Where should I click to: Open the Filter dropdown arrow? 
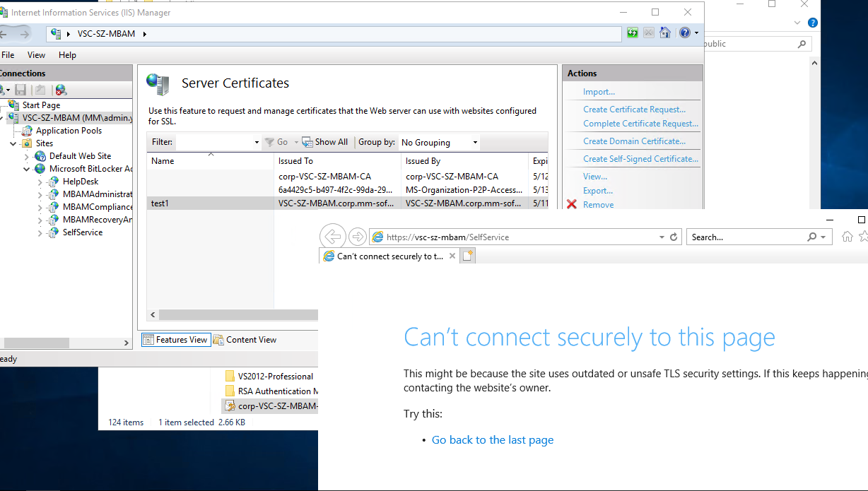257,141
